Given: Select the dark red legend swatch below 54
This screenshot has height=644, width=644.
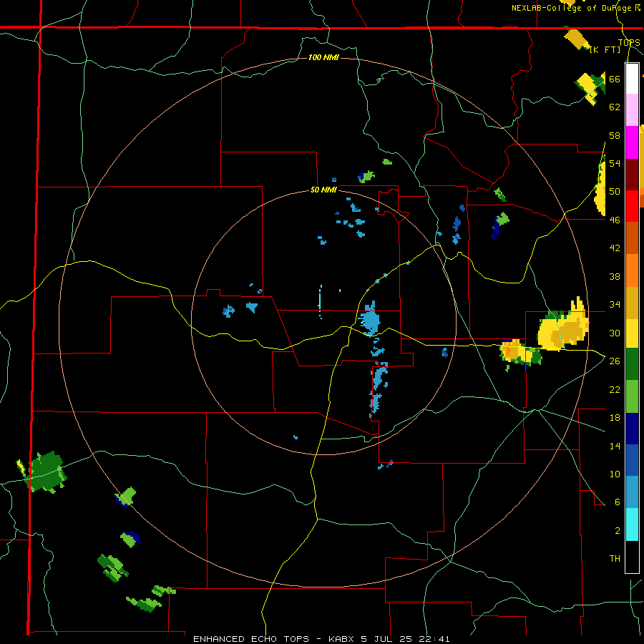Looking at the screenshot, I should [x=632, y=175].
